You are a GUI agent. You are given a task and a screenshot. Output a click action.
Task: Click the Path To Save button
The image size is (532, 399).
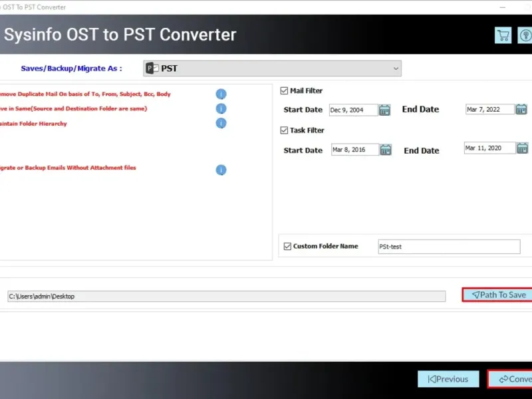point(497,295)
